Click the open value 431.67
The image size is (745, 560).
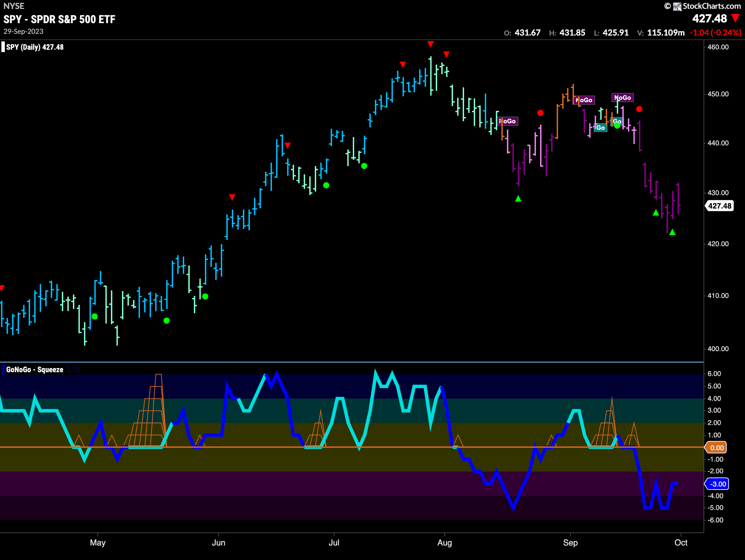[x=528, y=33]
